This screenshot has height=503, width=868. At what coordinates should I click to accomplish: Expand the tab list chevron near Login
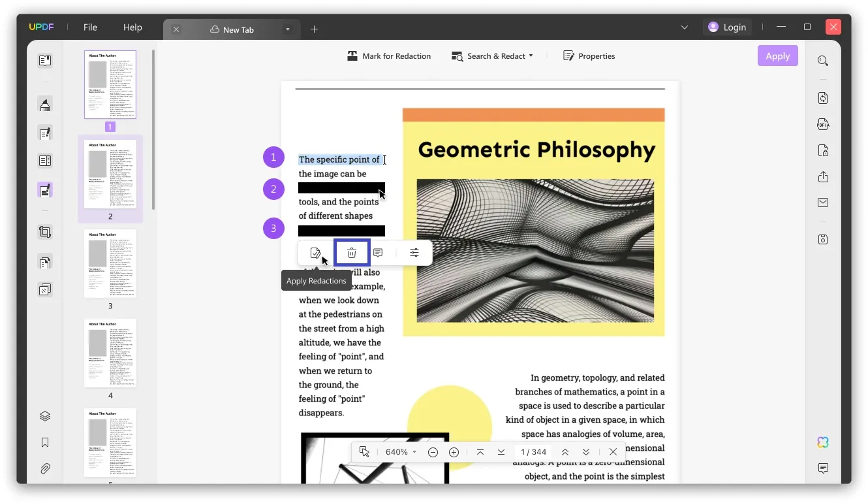(x=684, y=27)
